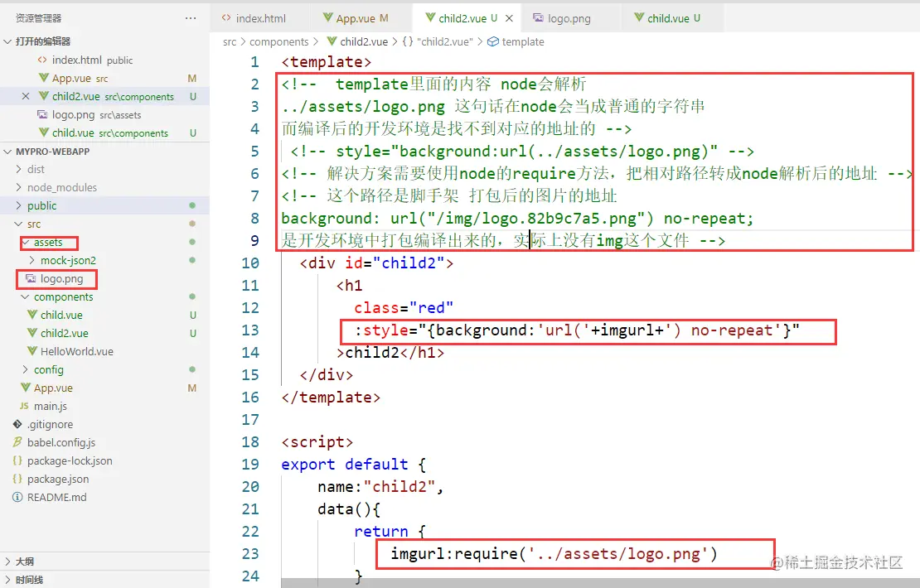Select the child.vue tab
Screen dimensions: 920x588
pos(667,18)
